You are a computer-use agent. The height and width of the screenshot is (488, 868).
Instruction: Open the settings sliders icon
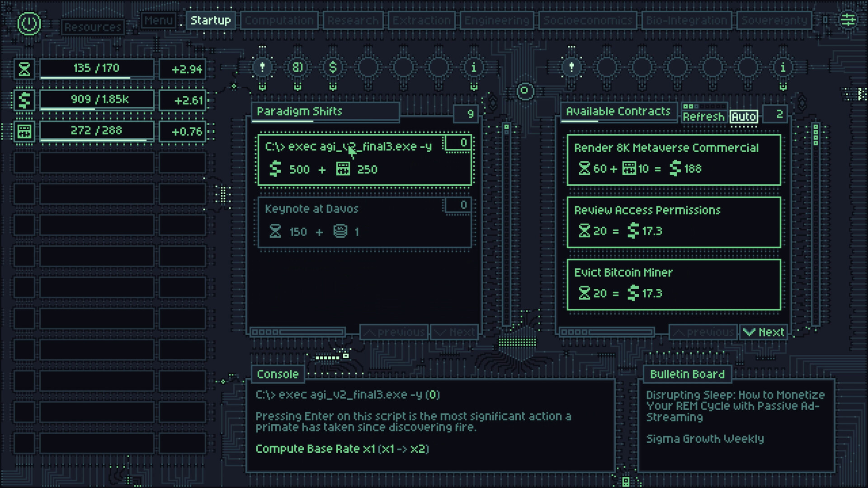[848, 20]
